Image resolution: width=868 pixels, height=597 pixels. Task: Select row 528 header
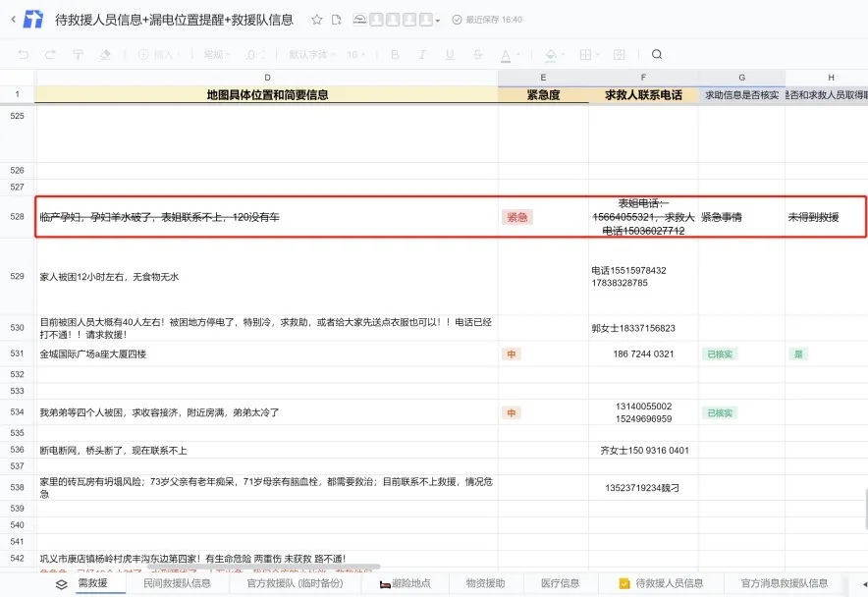click(17, 217)
